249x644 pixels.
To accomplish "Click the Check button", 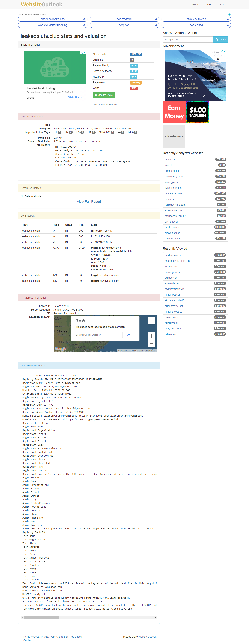I will (x=221, y=40).
